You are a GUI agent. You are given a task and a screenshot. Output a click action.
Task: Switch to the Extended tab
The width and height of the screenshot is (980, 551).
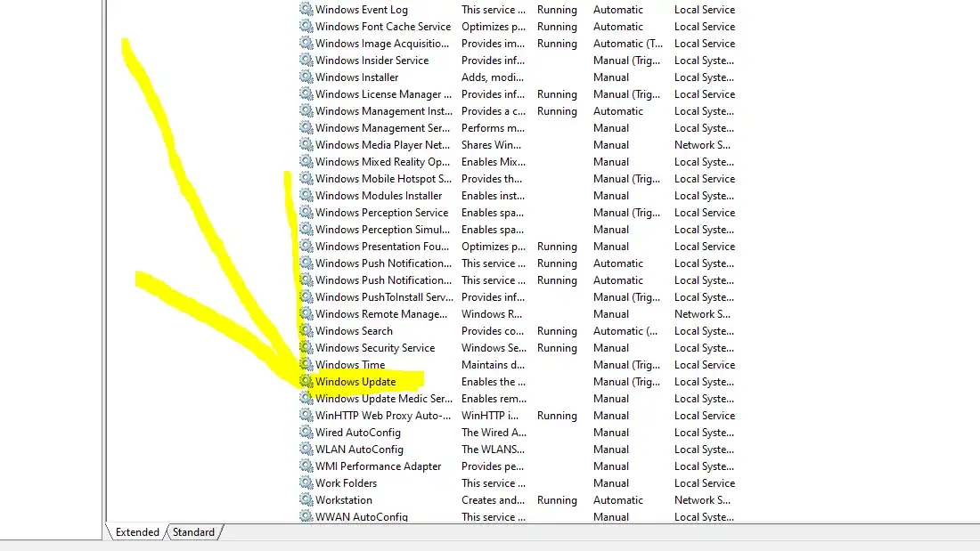(137, 532)
